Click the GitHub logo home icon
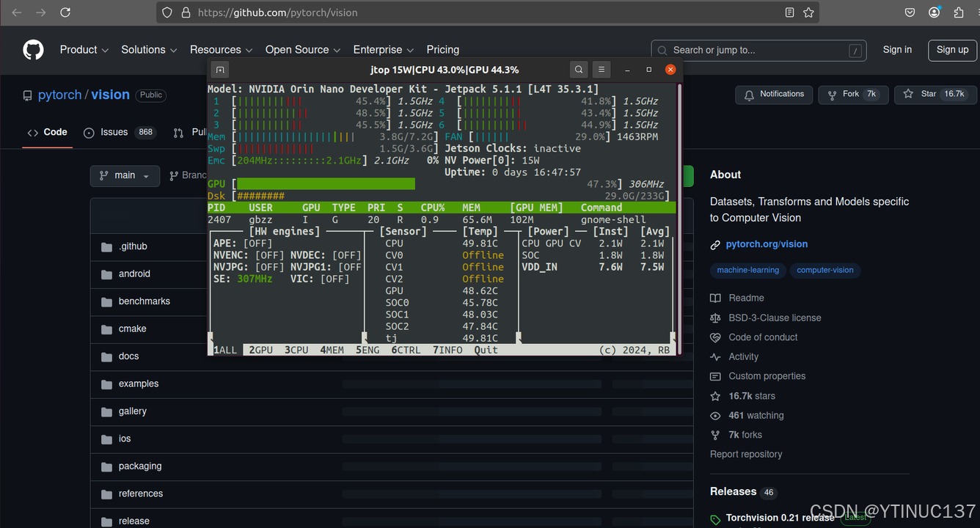 pos(33,50)
